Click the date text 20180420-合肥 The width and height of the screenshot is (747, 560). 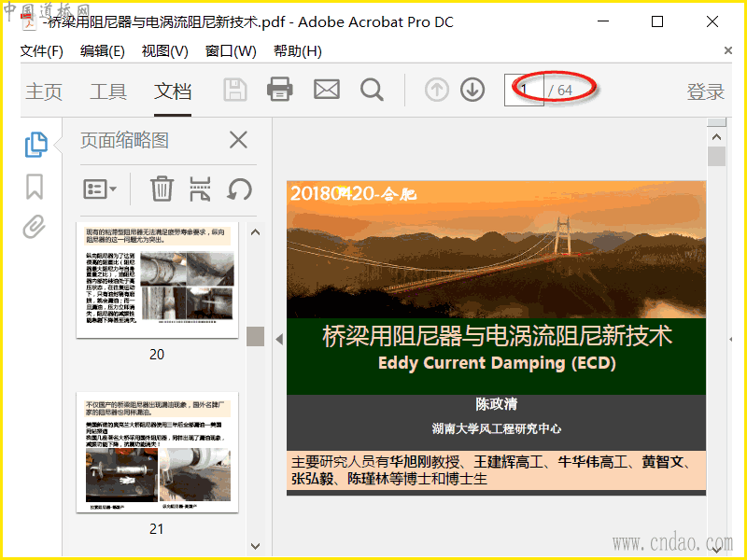[x=354, y=193]
